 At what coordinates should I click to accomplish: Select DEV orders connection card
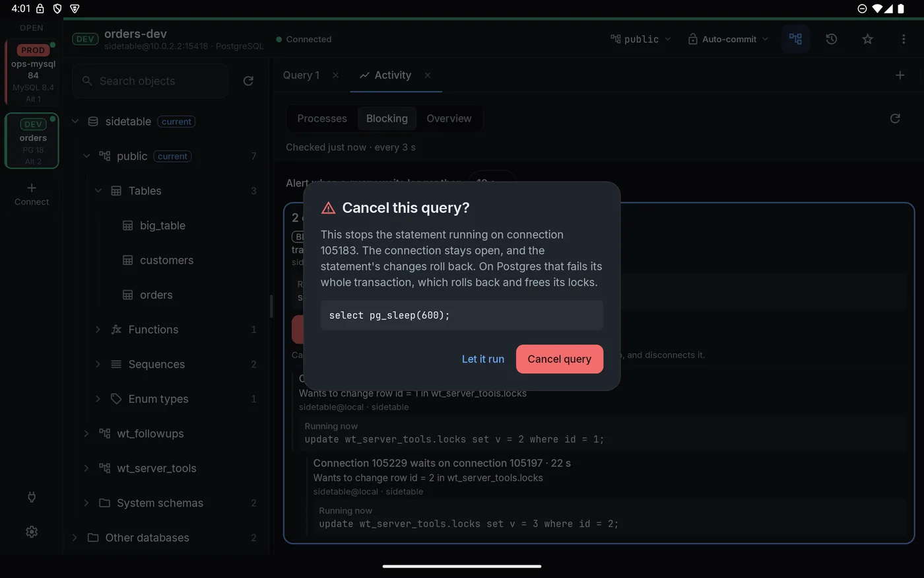[32, 141]
